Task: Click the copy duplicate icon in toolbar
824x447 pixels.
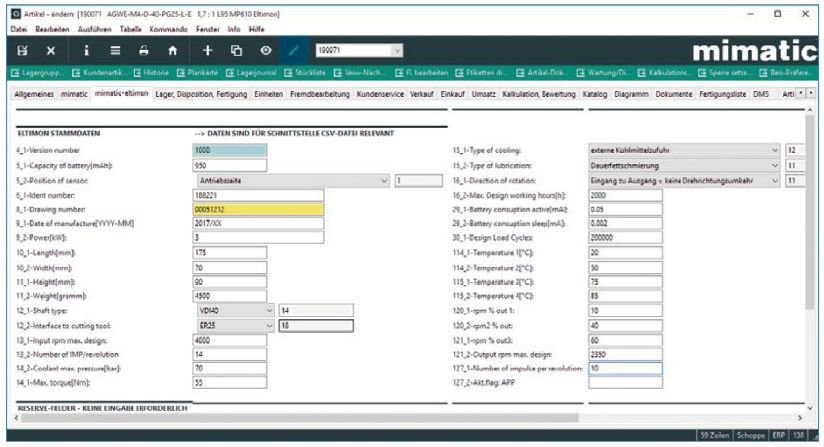Action: [236, 50]
